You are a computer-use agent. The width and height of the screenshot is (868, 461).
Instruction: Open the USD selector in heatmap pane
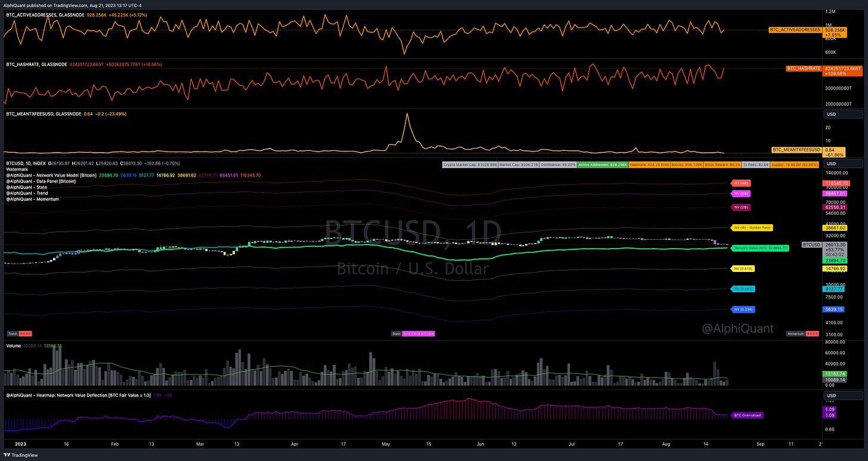pyautogui.click(x=842, y=396)
